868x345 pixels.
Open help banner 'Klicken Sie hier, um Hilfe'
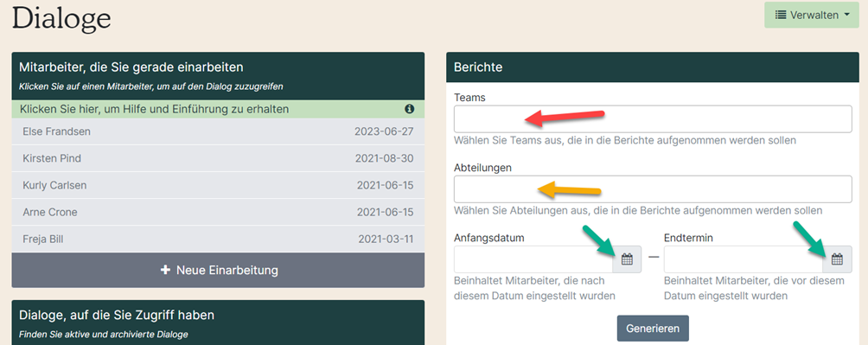218,109
